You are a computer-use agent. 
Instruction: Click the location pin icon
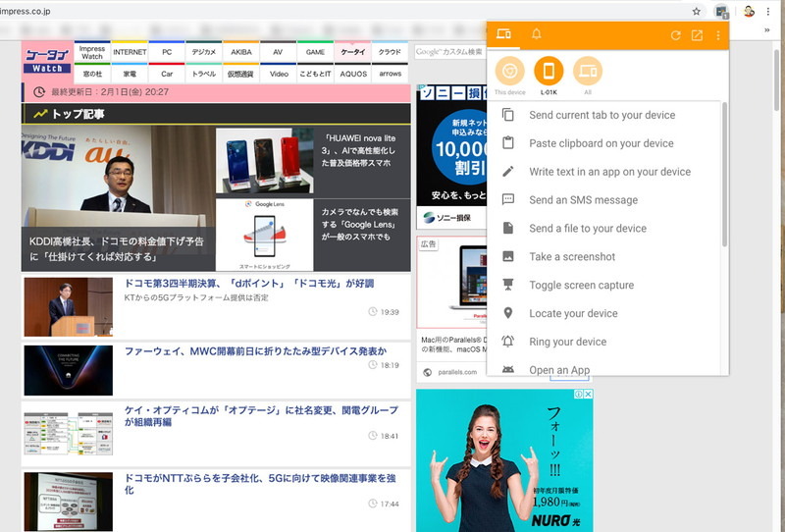click(508, 313)
